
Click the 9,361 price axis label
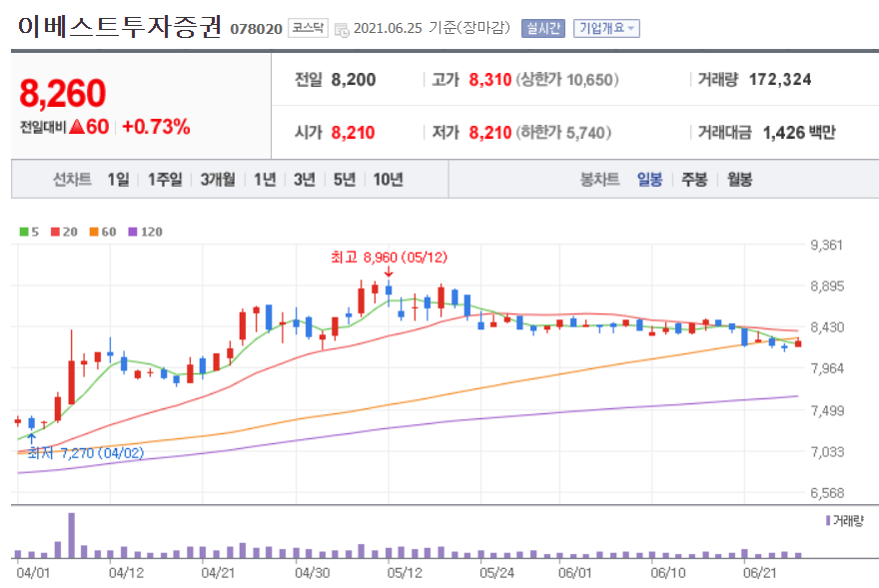click(827, 245)
